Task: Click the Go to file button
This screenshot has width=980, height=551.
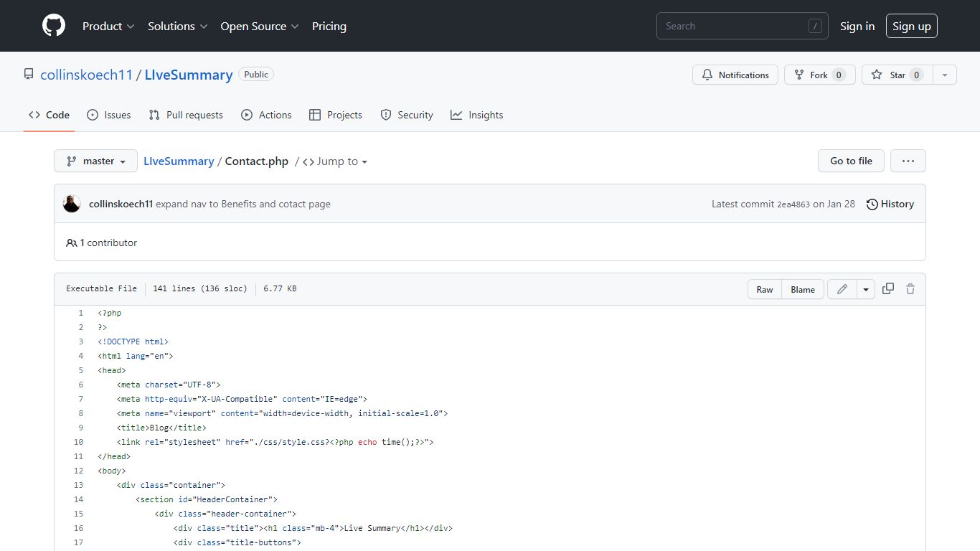Action: pos(851,161)
